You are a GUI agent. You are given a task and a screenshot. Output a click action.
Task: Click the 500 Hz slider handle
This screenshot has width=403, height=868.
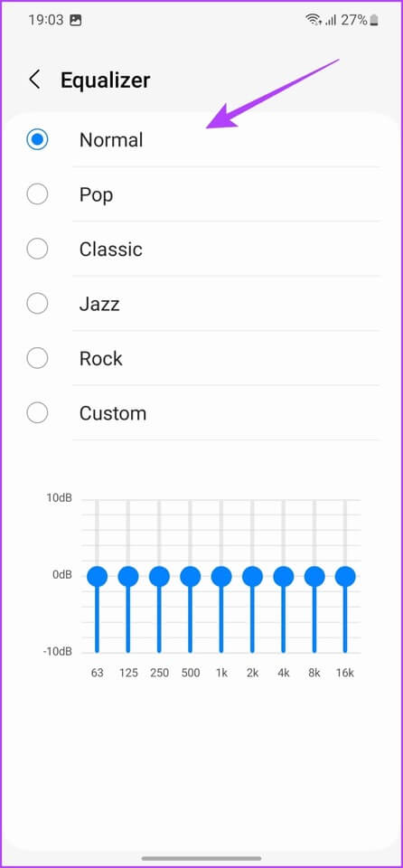pyautogui.click(x=190, y=576)
